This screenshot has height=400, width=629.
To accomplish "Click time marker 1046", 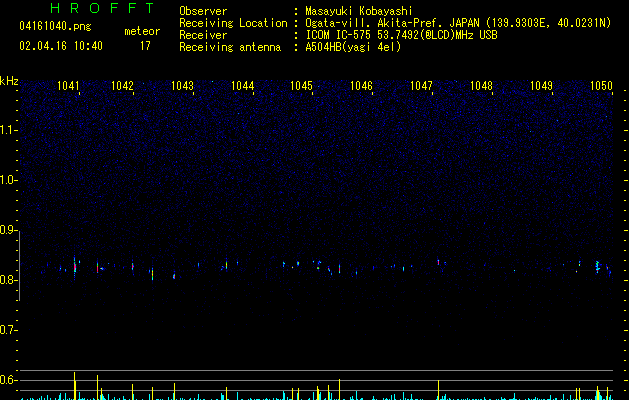I will (361, 86).
